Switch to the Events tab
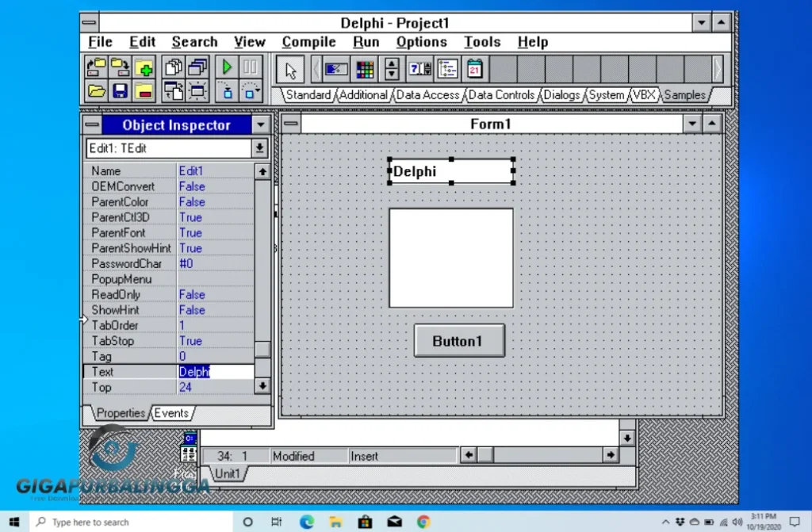Screen dimensions: 812x532 click(x=172, y=413)
